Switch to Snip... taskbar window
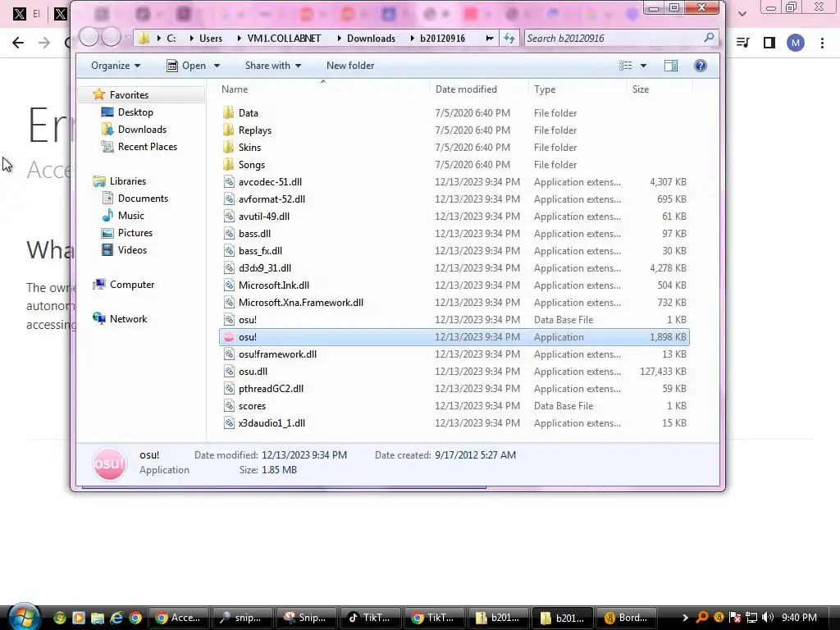Screen dimensions: 840x630 (306, 618)
